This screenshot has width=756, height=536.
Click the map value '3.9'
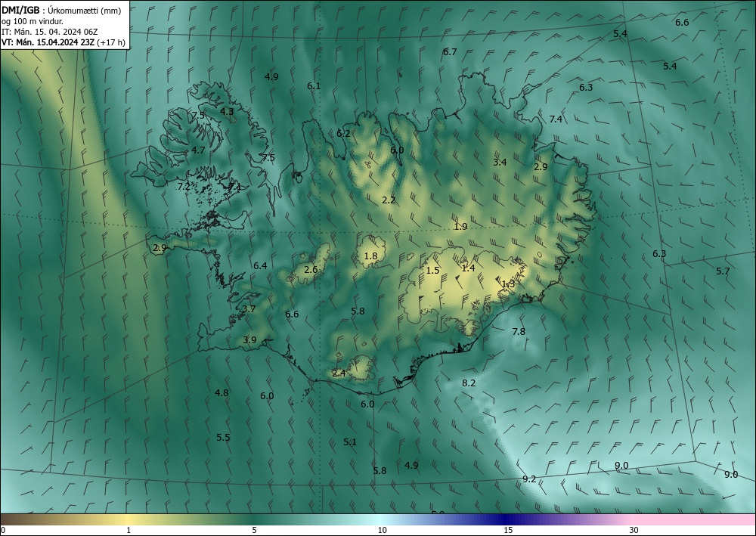tap(249, 340)
